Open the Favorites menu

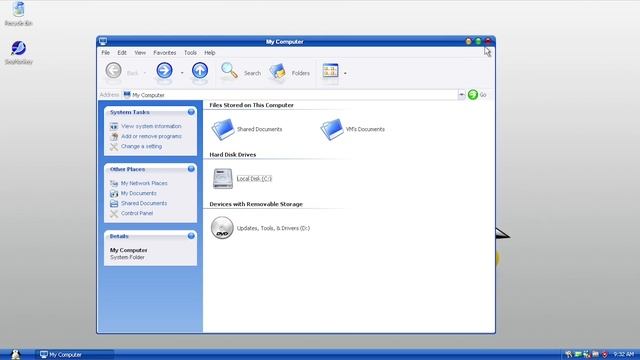point(165,53)
